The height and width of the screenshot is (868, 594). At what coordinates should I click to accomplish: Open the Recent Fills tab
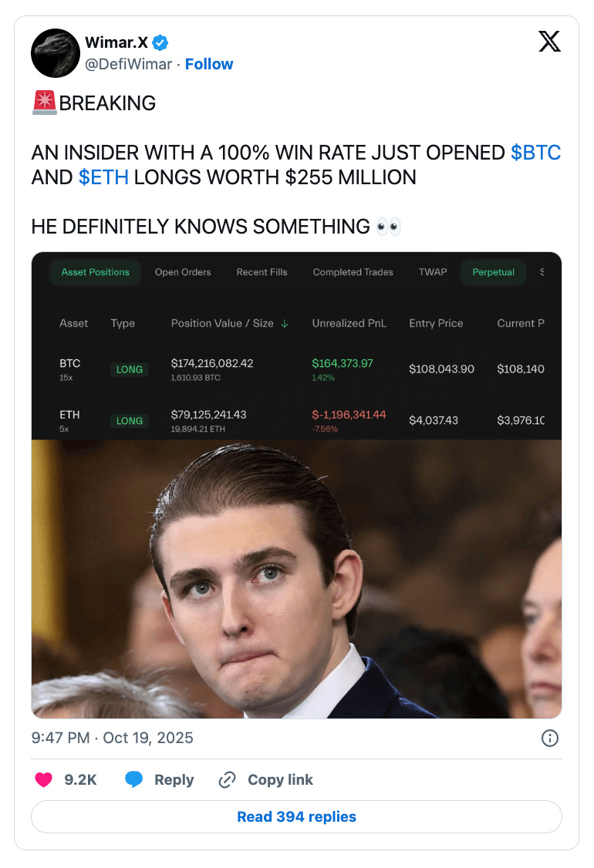(262, 272)
